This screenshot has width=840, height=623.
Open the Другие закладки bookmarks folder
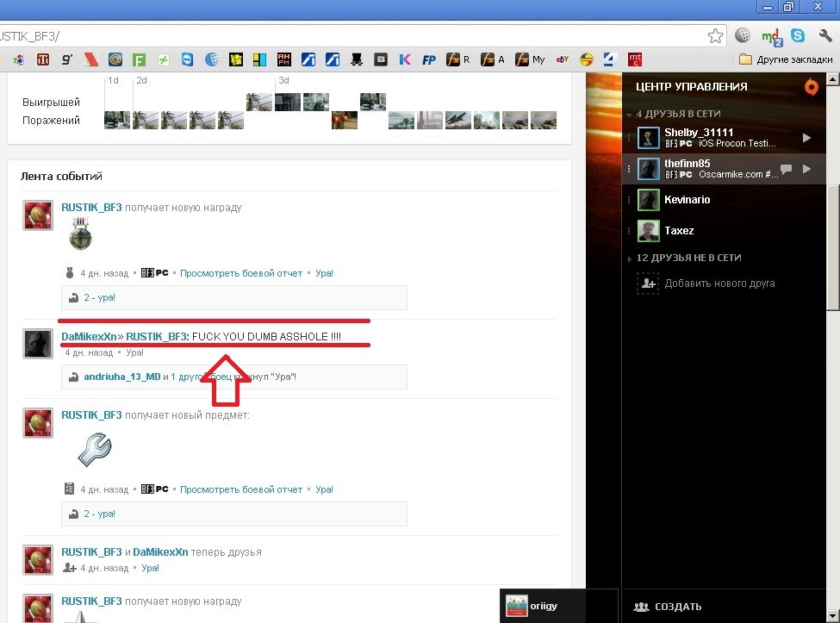pos(786,59)
